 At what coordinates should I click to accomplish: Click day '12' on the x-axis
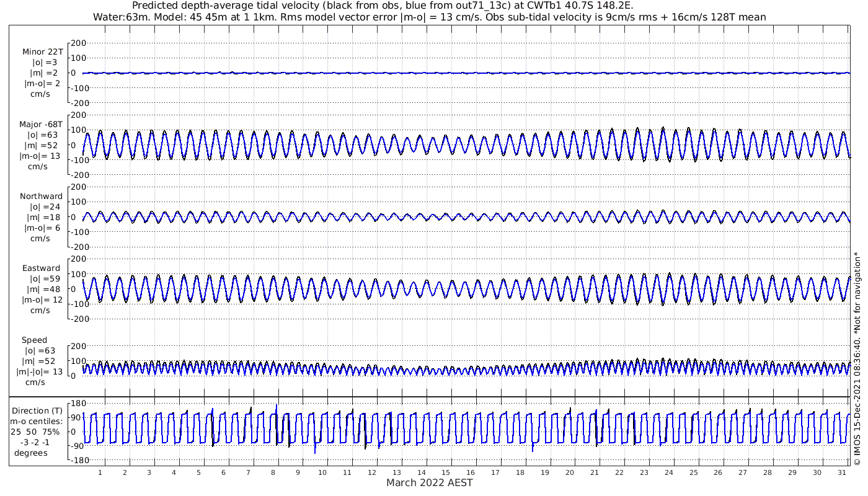[x=372, y=472]
